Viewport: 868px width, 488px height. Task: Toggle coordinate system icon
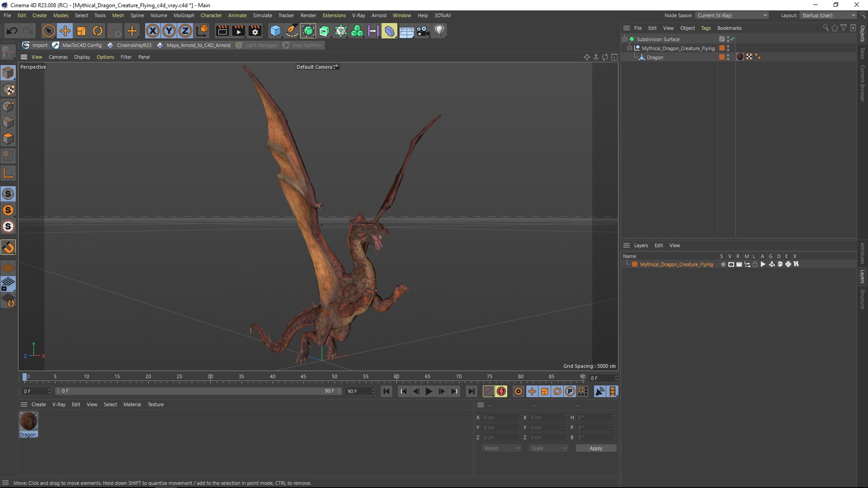coord(203,31)
